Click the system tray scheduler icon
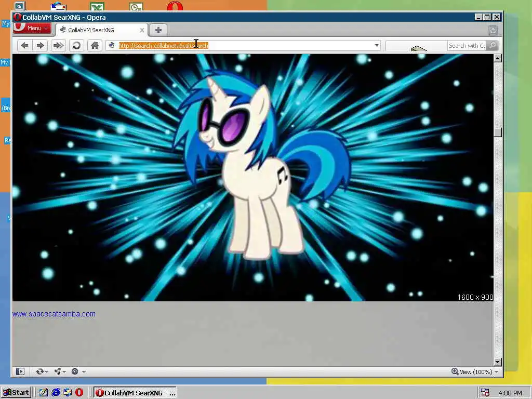Screen dimensions: 532x399 (x=485, y=393)
